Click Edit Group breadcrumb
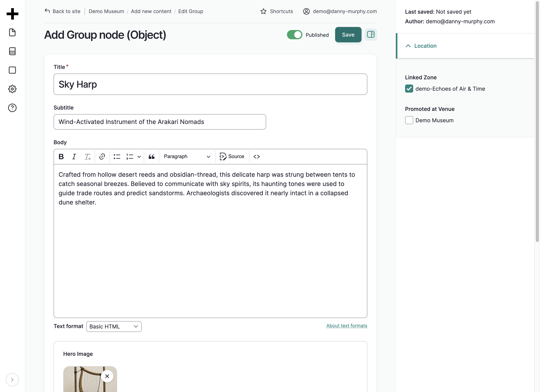Viewport: 540px width, 392px height. (x=191, y=11)
